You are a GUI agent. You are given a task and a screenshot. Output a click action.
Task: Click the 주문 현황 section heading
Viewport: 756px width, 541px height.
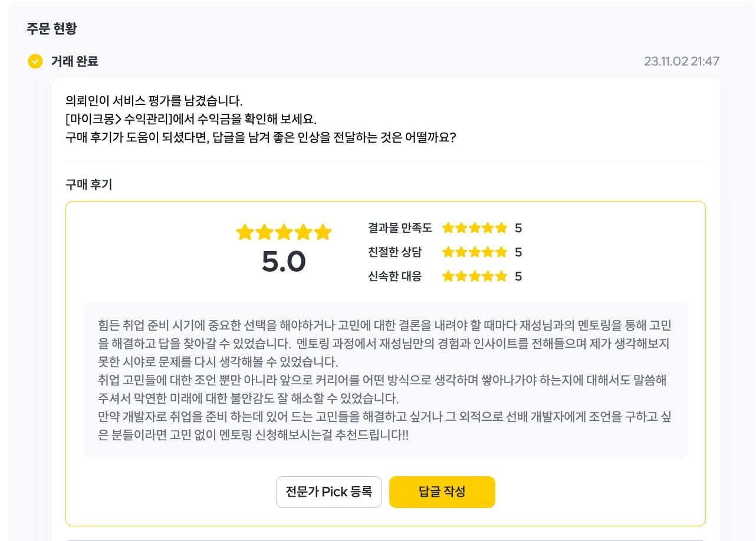pyautogui.click(x=51, y=28)
